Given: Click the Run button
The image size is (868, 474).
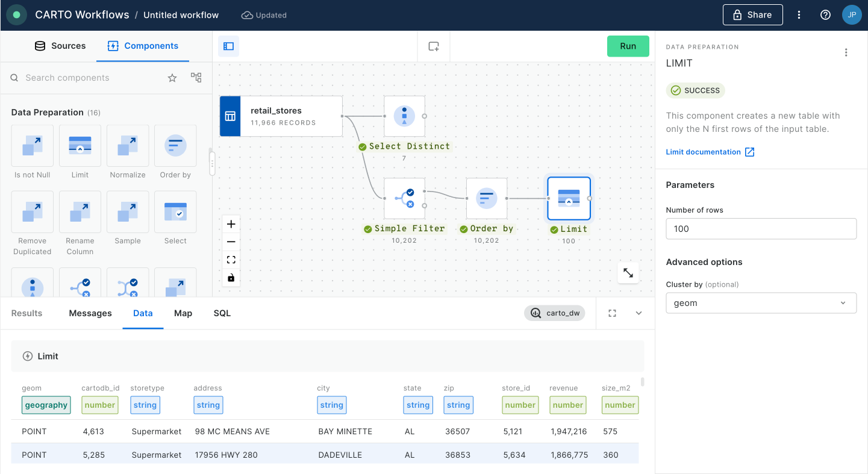Looking at the screenshot, I should 628,46.
